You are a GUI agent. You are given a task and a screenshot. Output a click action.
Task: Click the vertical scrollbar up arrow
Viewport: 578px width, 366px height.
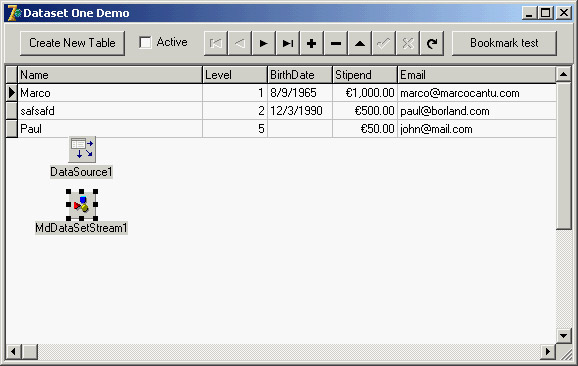point(564,74)
